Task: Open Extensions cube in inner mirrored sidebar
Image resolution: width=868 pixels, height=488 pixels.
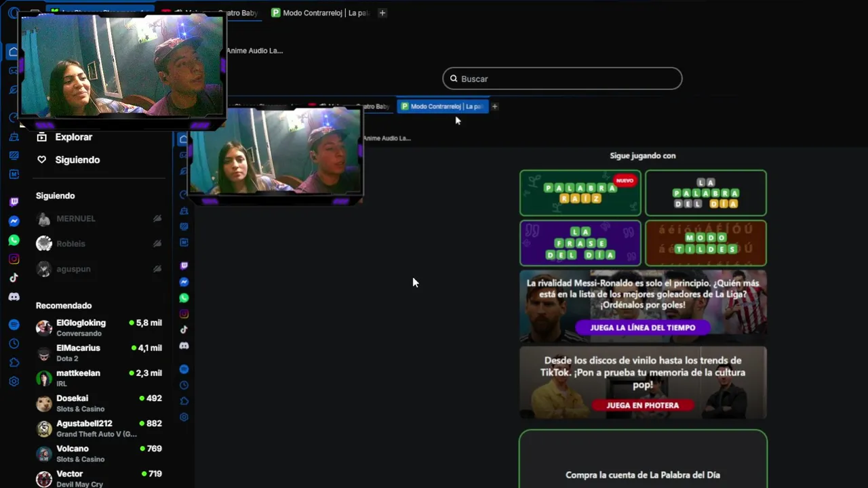Action: tap(184, 401)
